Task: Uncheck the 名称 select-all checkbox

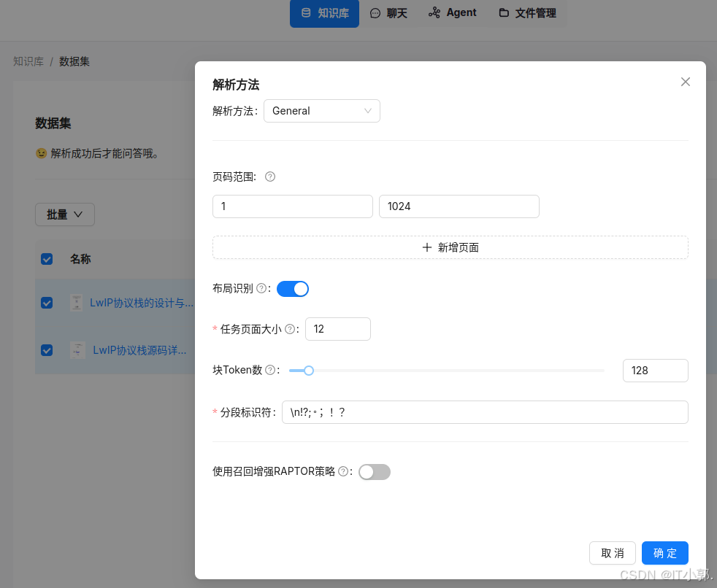Action: 47,259
